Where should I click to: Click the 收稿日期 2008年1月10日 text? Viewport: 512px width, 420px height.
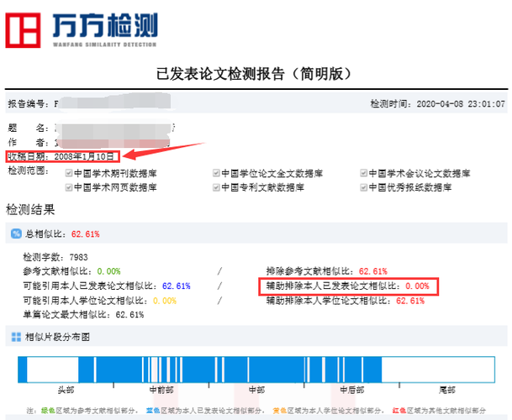click(x=61, y=156)
